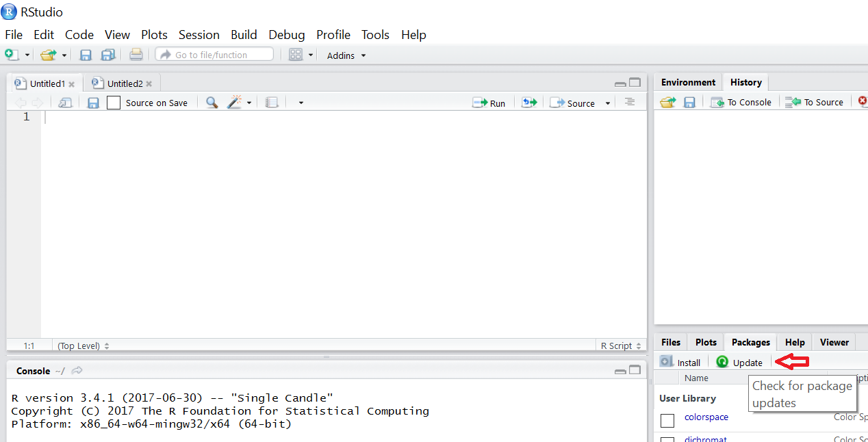Image resolution: width=868 pixels, height=442 pixels.
Task: Open the colorspace package help link
Action: pyautogui.click(x=706, y=417)
